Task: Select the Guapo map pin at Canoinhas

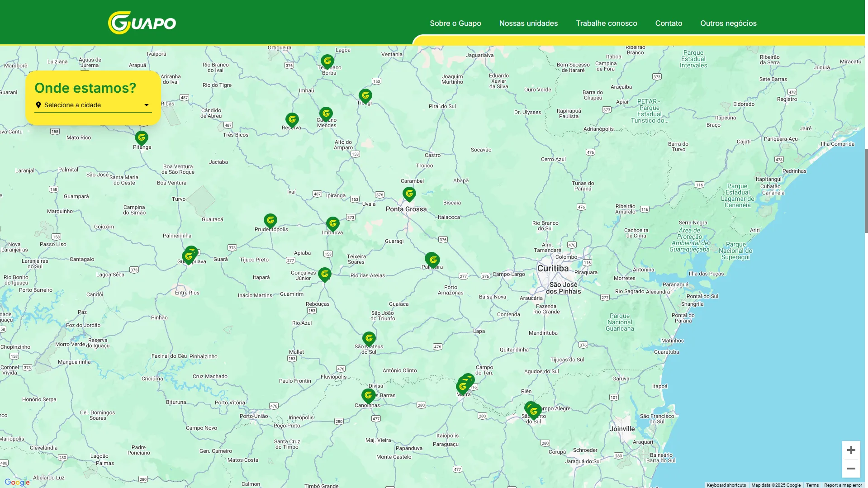Action: 368,396
